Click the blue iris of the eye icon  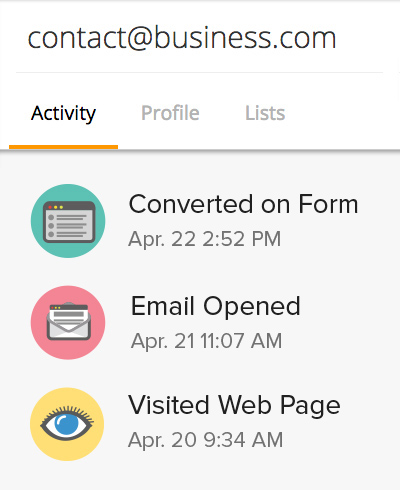point(67,424)
